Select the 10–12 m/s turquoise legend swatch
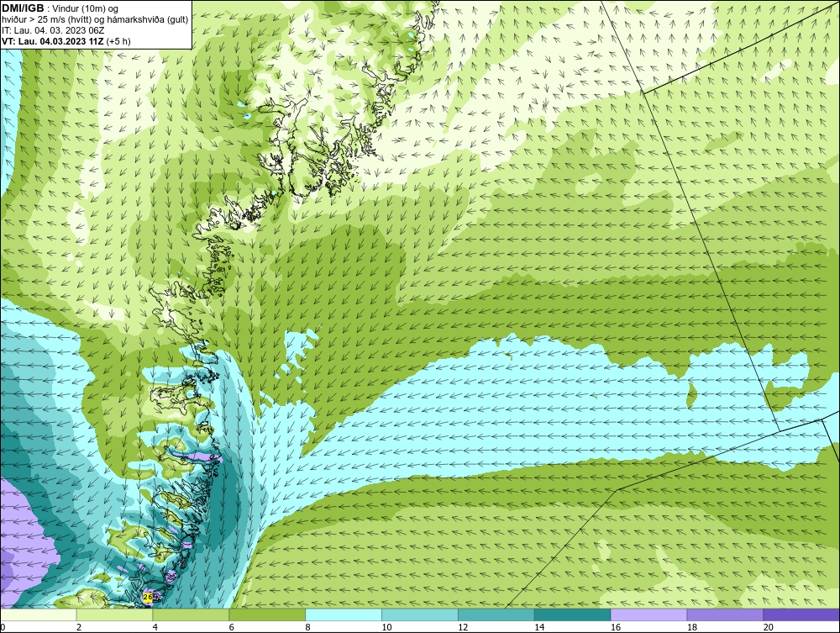The image size is (840, 633). 420,615
